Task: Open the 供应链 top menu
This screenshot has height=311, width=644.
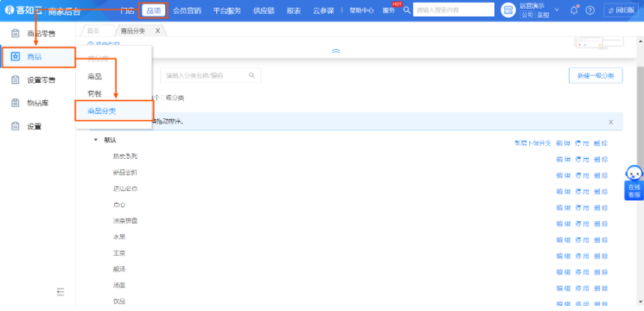Action: point(264,10)
